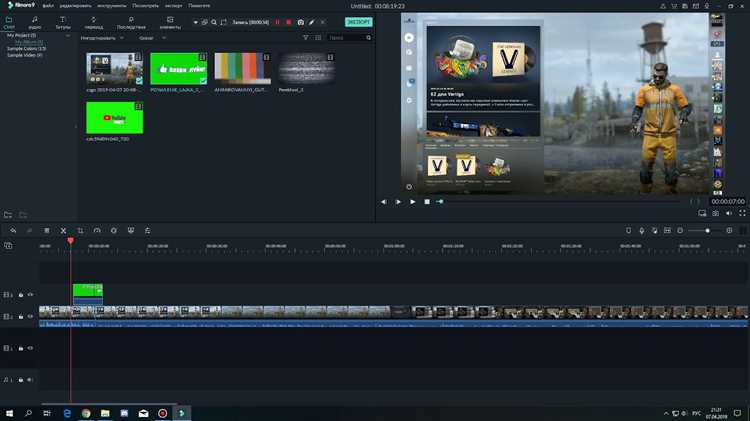
Task: Open the Speed gauge tool
Action: tap(97, 231)
